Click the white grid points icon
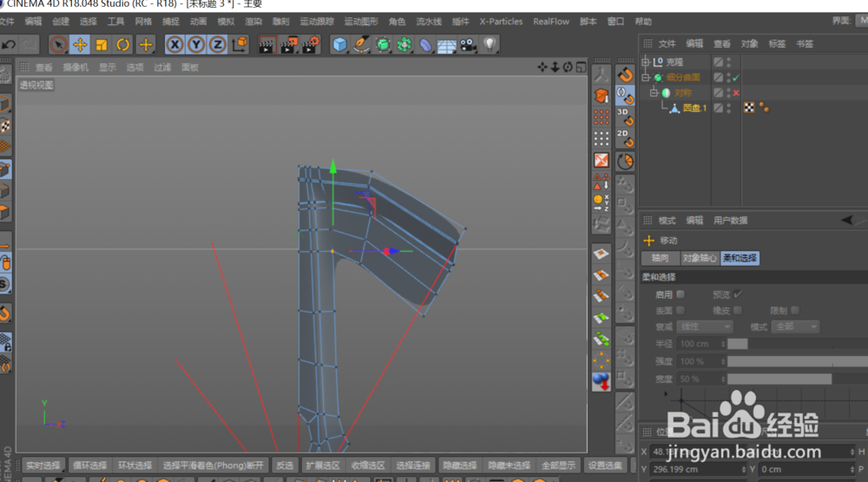Screen dimensions: 868x482 602,138
